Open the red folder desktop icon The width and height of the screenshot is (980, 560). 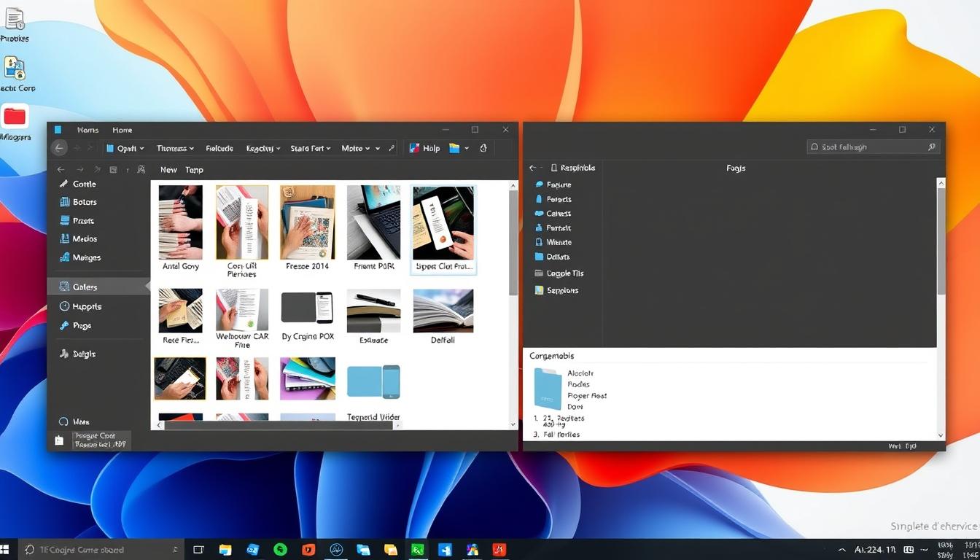(15, 117)
